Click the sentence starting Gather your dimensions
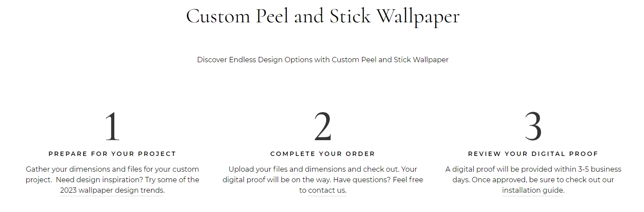This screenshot has height=212, width=644. pos(113,169)
